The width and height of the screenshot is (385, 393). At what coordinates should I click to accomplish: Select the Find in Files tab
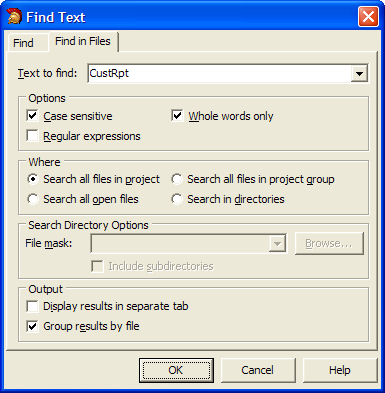tap(83, 41)
